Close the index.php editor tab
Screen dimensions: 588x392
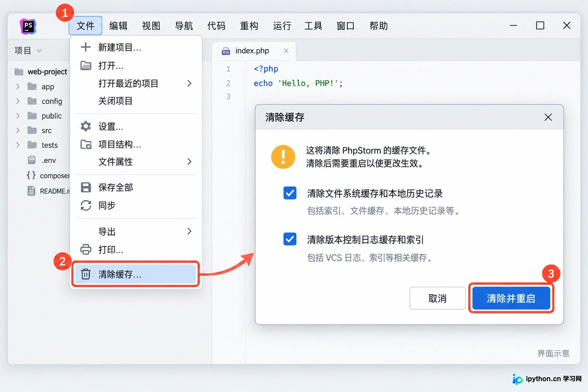(286, 51)
